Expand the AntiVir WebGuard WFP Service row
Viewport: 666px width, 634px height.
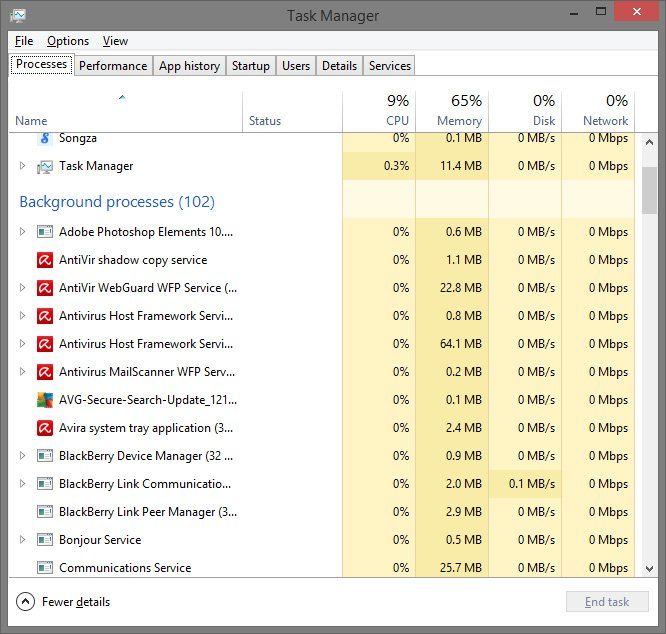(x=23, y=287)
